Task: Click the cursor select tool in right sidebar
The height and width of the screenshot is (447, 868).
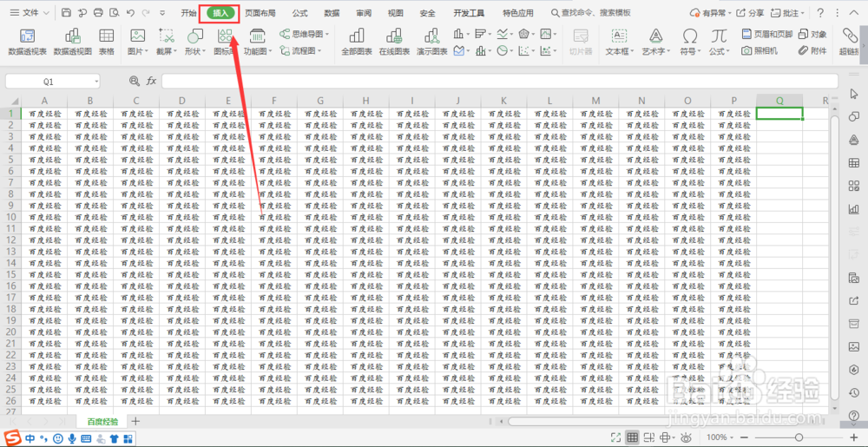Action: [853, 94]
